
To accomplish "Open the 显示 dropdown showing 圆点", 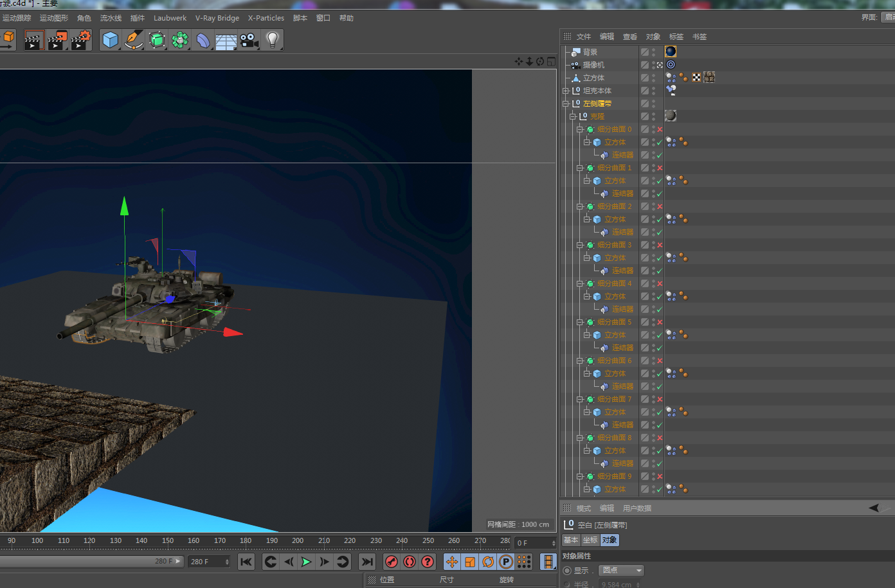I will (x=621, y=571).
